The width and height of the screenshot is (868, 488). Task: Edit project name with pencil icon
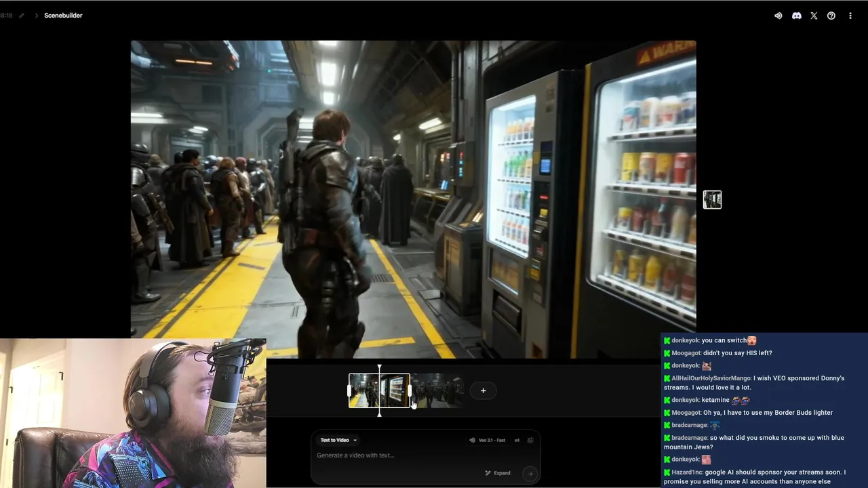point(21,16)
